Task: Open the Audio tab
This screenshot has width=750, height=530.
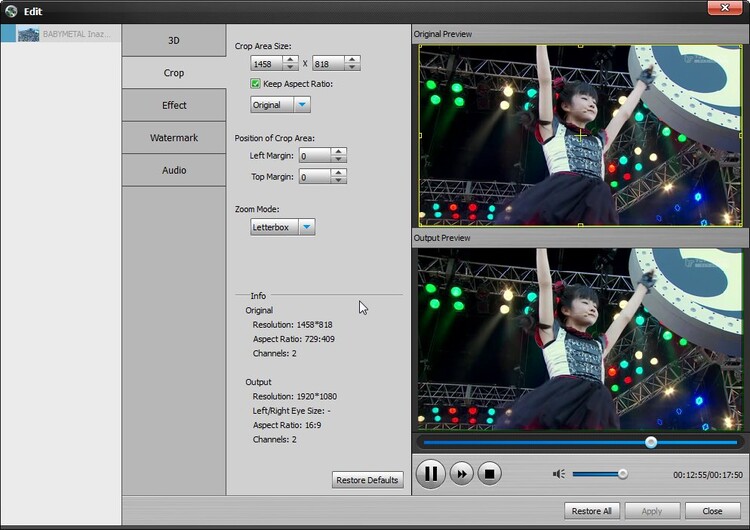Action: [174, 170]
